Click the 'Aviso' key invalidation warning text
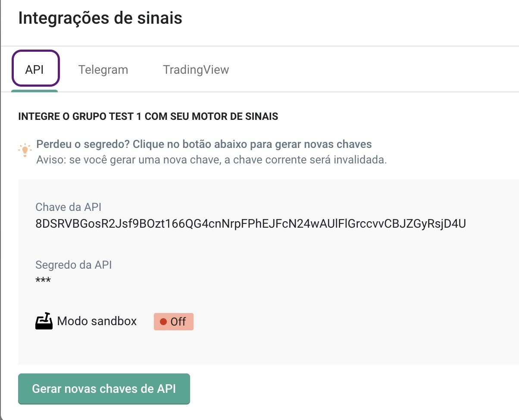This screenshot has height=420, width=519. (212, 160)
